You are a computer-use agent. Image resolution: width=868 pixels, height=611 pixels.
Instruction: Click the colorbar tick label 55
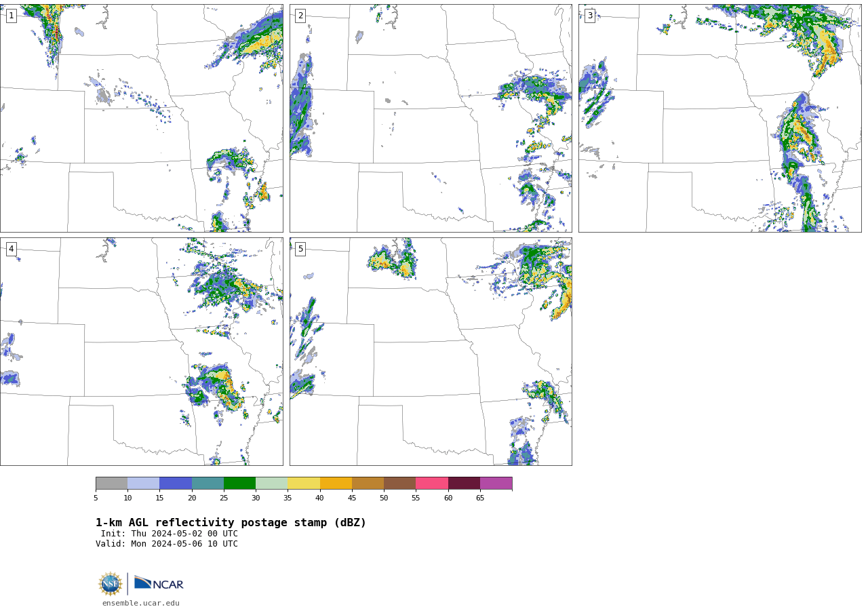(x=416, y=498)
